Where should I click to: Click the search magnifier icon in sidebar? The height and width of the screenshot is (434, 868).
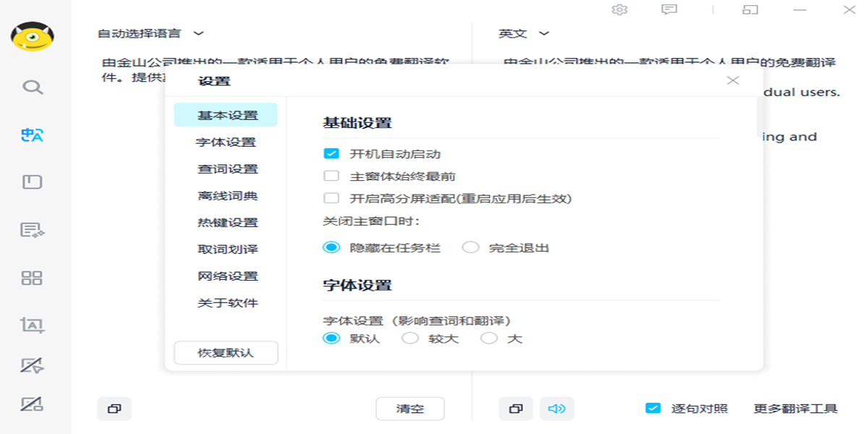point(33,88)
